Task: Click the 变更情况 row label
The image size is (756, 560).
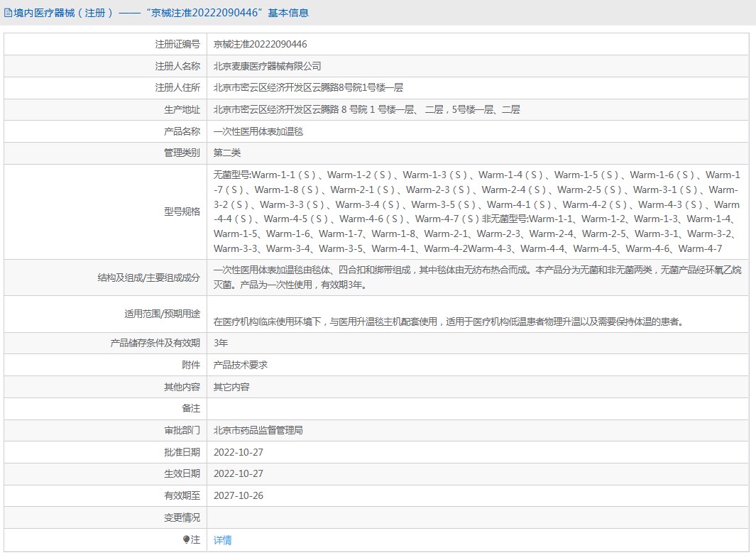Action: [x=182, y=517]
